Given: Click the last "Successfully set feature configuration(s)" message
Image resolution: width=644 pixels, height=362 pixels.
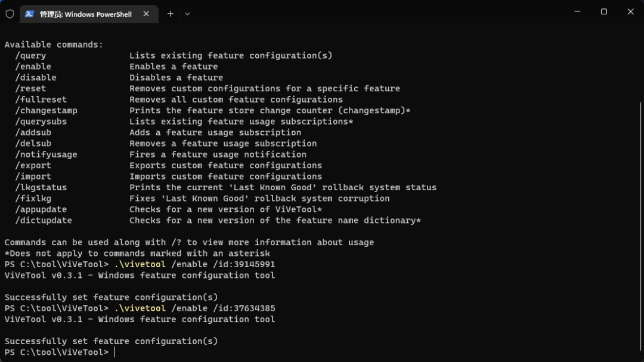Looking at the screenshot, I should (111, 341).
